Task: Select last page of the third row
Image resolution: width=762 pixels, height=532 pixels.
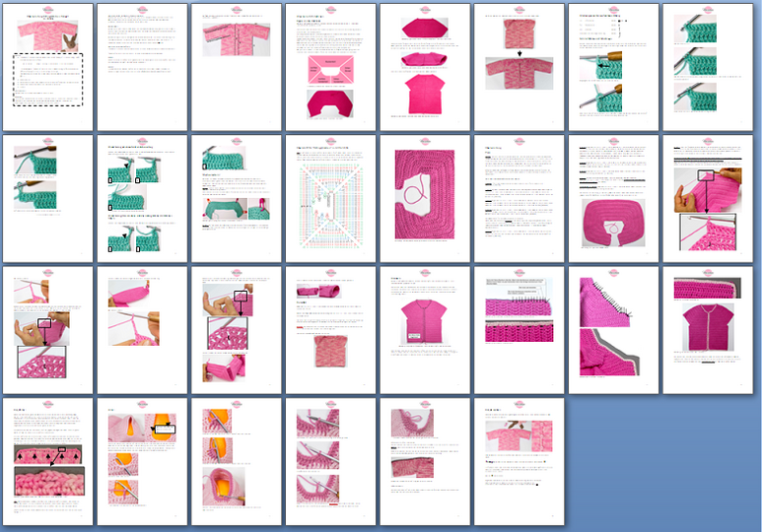Action: click(x=709, y=330)
